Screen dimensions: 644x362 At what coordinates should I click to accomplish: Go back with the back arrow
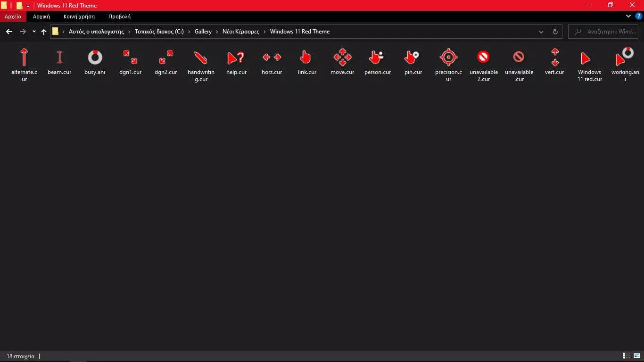(x=9, y=32)
